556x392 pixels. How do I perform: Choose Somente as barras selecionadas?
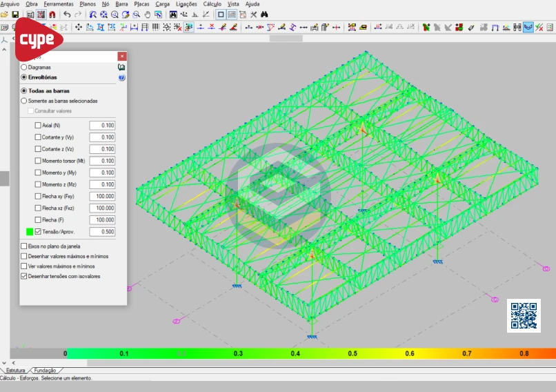click(x=24, y=101)
